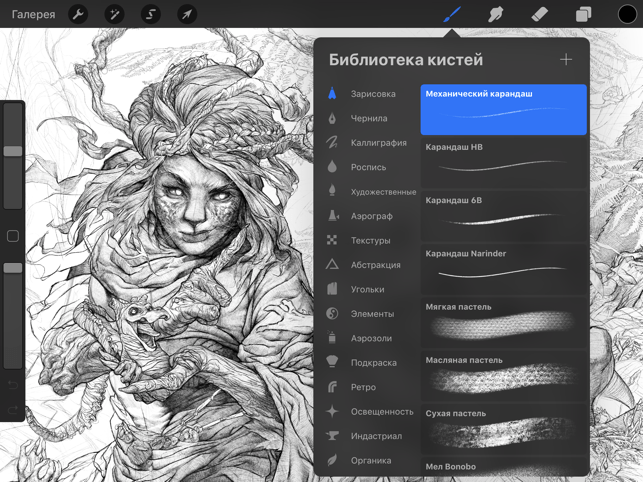Click the brush opacity slider handle
This screenshot has height=482, width=643.
click(x=13, y=268)
